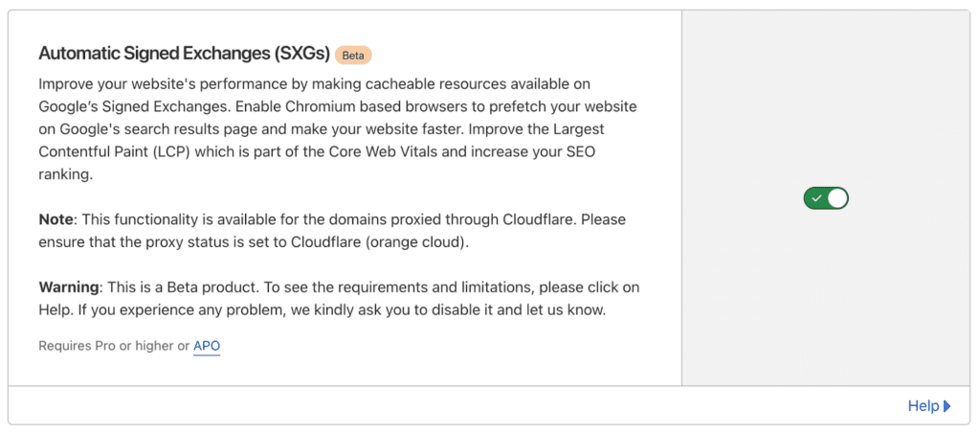The height and width of the screenshot is (432, 980).
Task: Click the empty footer bar left of Help
Action: [x=431, y=406]
